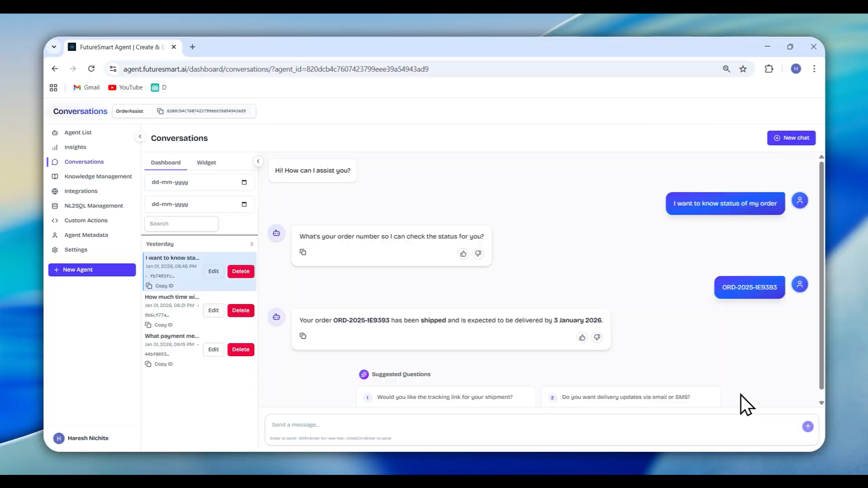Copy ID of conversation fb7491fc
The image size is (868, 488).
click(159, 286)
